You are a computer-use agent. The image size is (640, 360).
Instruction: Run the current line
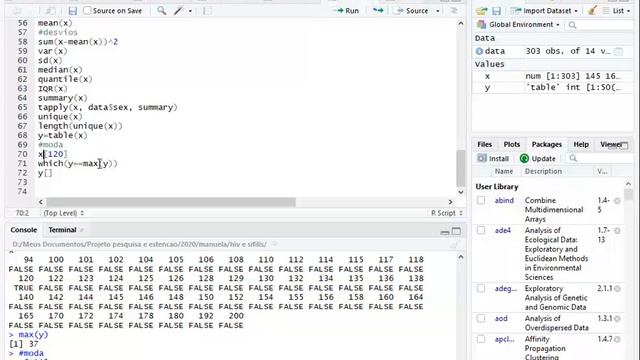click(x=346, y=11)
